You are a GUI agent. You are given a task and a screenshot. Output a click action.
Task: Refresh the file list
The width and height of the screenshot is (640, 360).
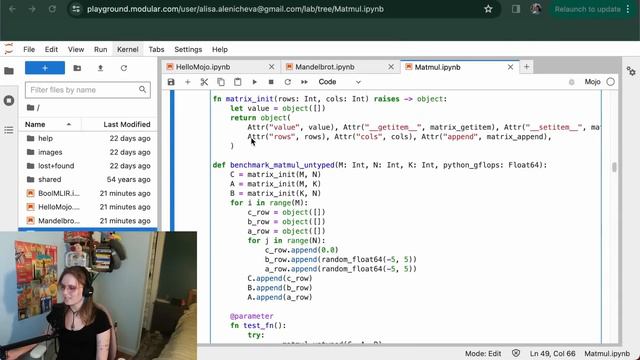(x=124, y=68)
